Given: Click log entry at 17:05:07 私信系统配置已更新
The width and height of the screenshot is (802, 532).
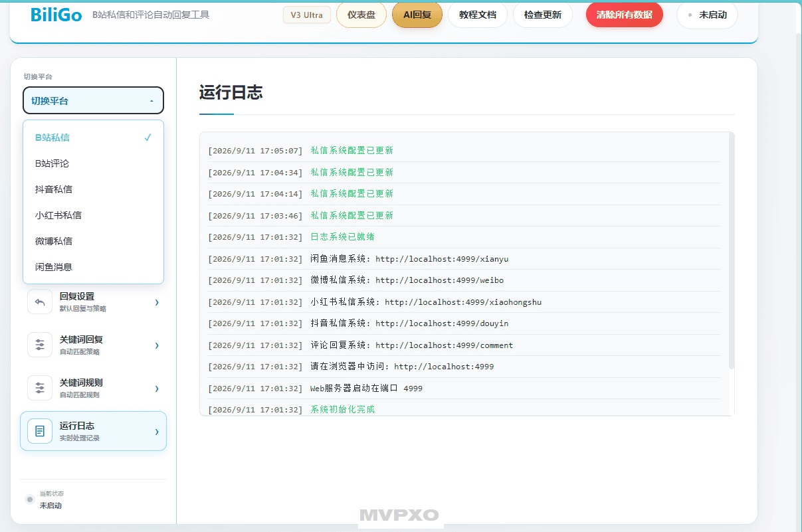Looking at the screenshot, I should (x=464, y=151).
